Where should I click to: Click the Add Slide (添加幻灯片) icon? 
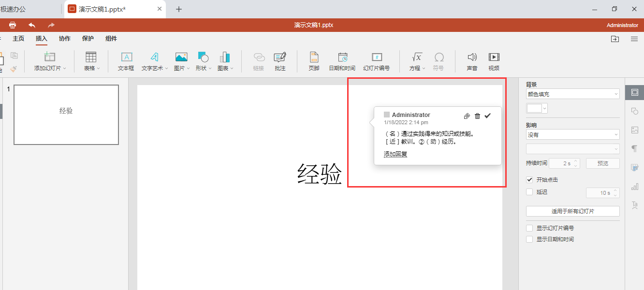click(x=50, y=57)
